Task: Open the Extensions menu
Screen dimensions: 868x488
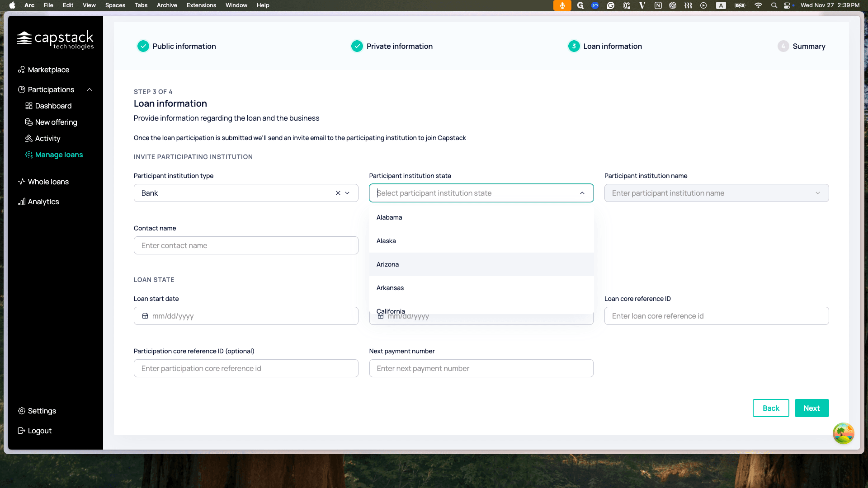Action: (201, 5)
